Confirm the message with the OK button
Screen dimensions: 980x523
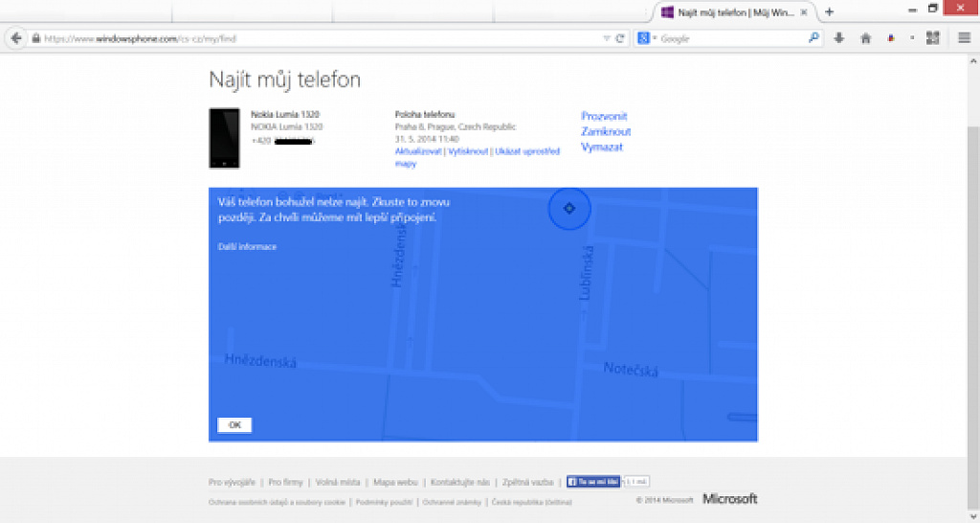point(234,425)
